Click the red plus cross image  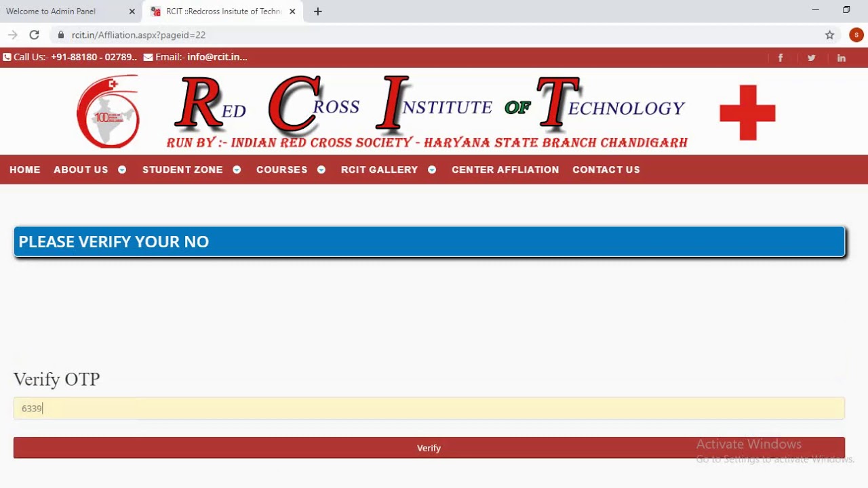747,113
